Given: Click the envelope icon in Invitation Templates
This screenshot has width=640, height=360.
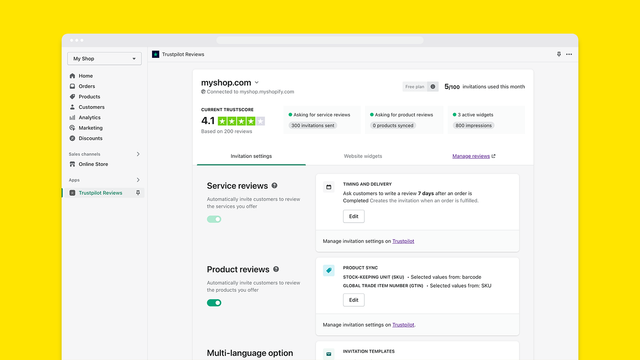Looking at the screenshot, I should [x=329, y=354].
